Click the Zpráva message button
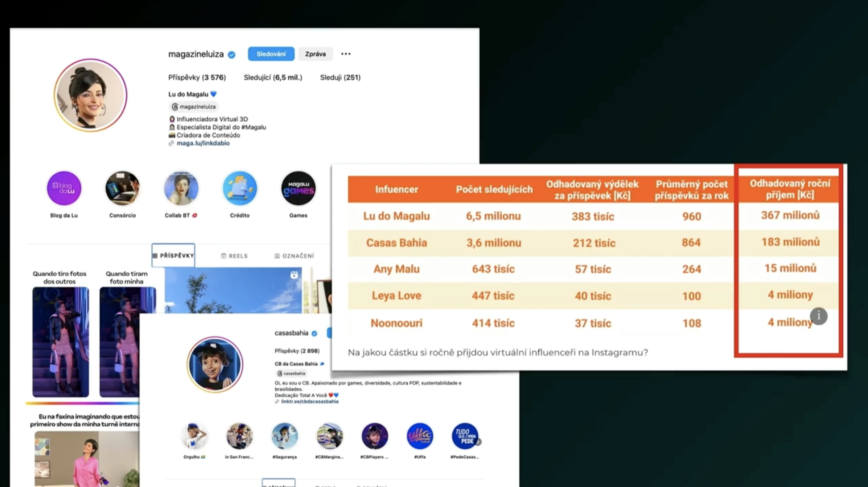 pyautogui.click(x=315, y=54)
